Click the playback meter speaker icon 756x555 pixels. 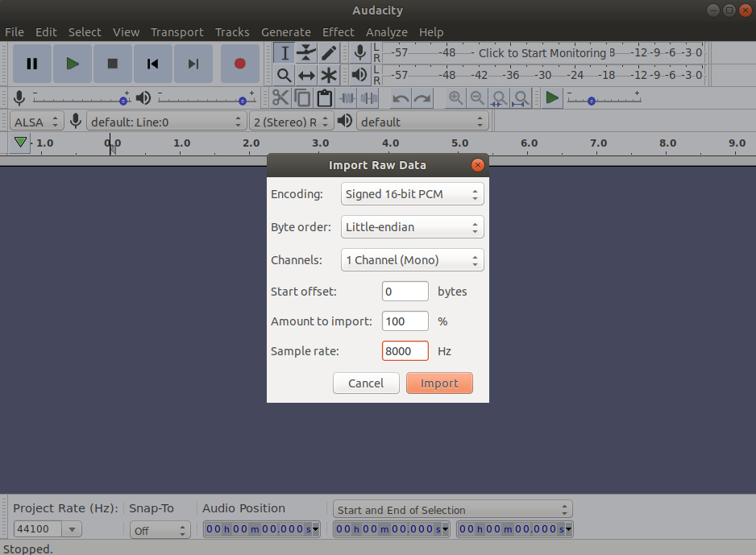coord(359,75)
